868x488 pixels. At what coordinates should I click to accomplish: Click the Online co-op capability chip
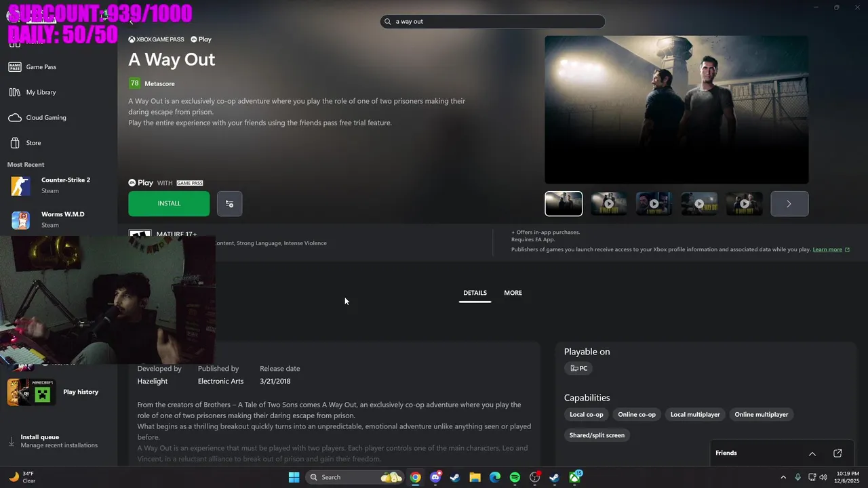tap(637, 414)
